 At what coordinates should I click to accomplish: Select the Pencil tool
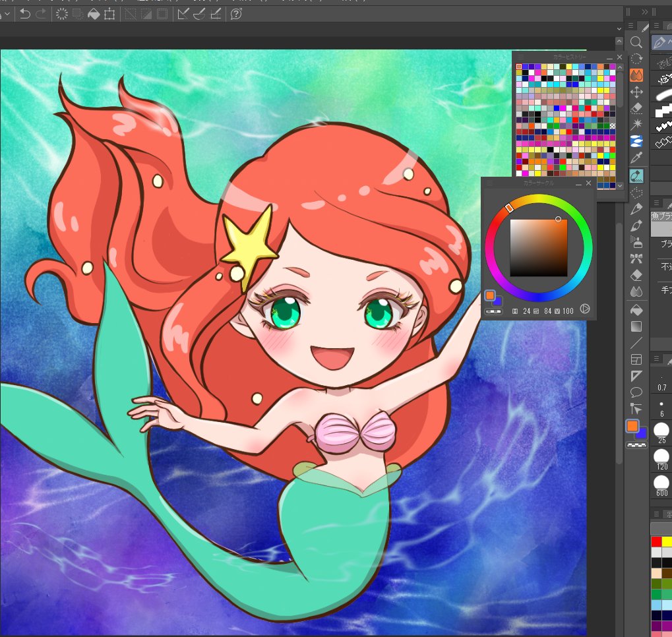coord(636,209)
